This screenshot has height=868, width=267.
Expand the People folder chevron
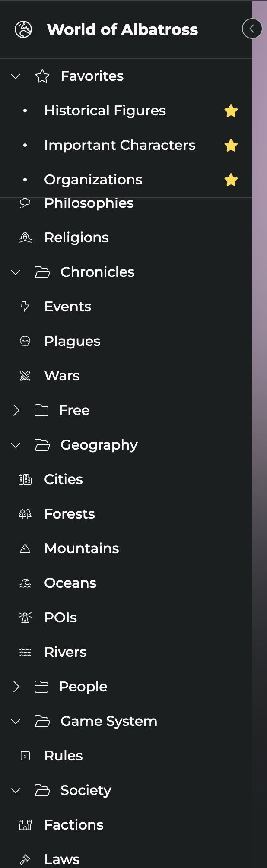click(x=16, y=687)
